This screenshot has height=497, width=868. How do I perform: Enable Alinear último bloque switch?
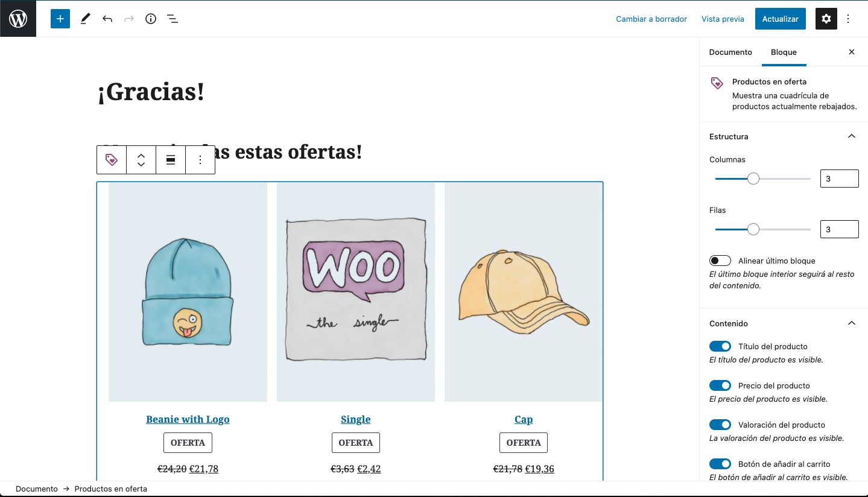720,261
